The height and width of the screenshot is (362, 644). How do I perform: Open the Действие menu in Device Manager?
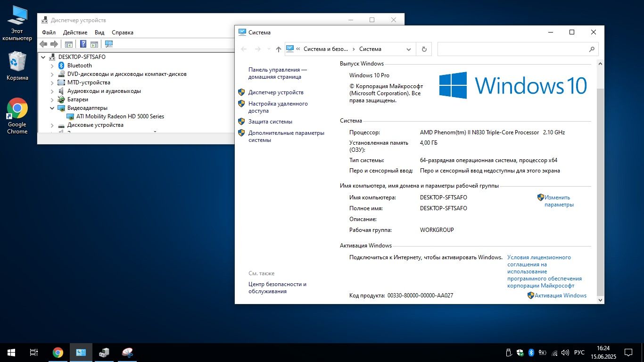[x=75, y=33]
